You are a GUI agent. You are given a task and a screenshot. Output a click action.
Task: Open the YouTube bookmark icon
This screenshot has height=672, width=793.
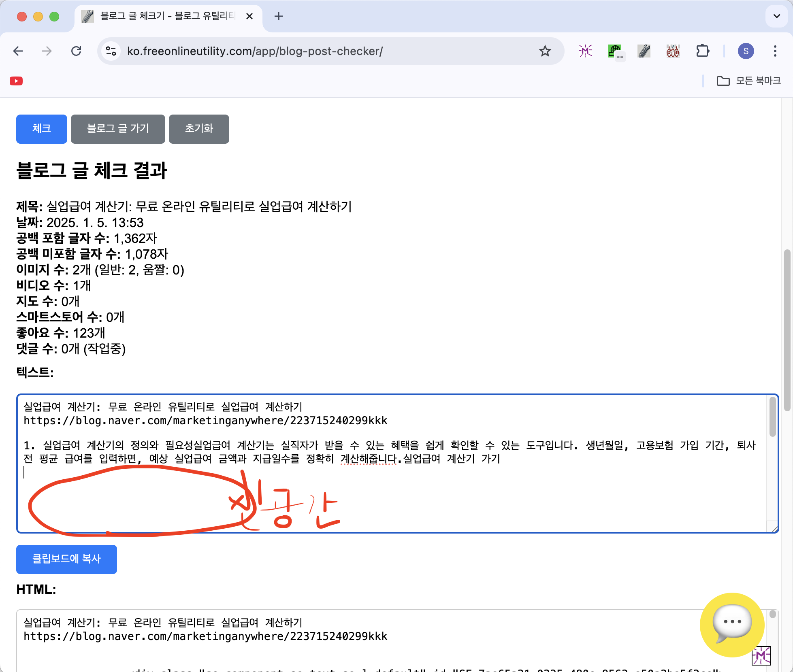coord(16,81)
